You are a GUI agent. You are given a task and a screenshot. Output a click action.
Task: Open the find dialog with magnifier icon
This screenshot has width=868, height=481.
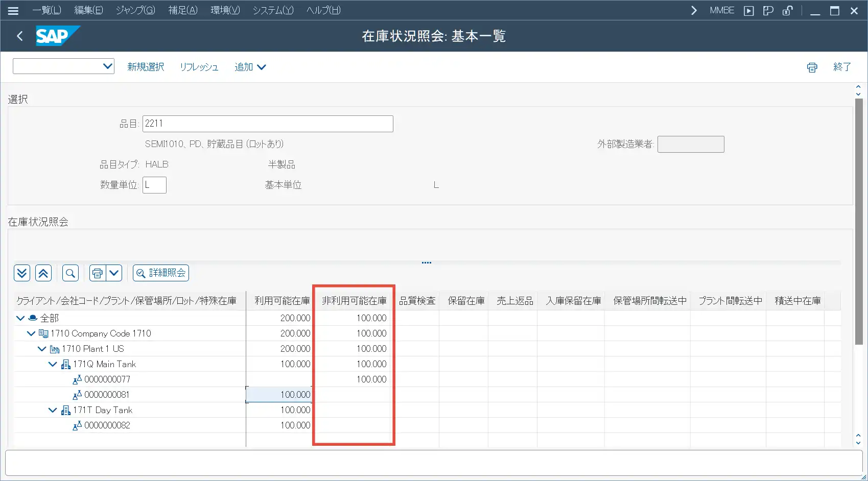point(70,273)
